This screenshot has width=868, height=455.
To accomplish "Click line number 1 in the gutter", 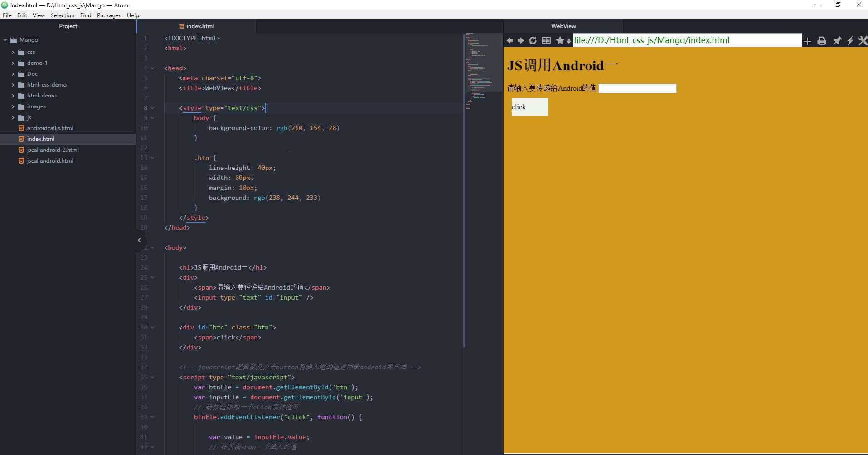I will click(x=145, y=38).
